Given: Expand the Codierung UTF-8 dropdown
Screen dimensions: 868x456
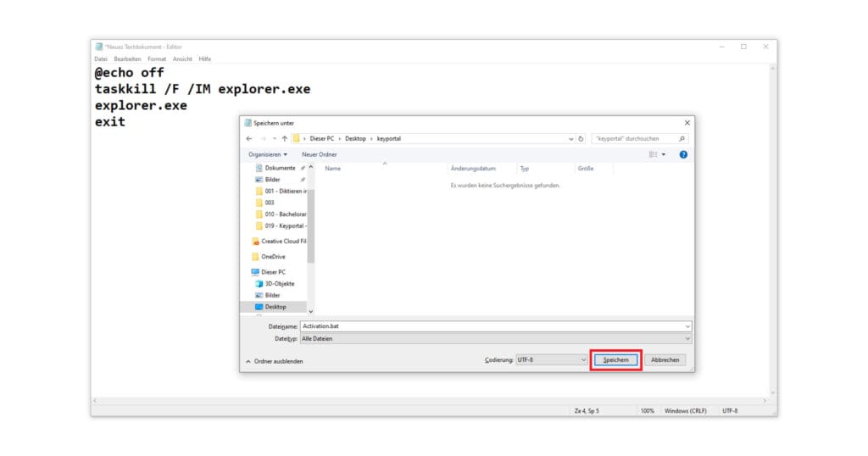Looking at the screenshot, I should pos(552,360).
